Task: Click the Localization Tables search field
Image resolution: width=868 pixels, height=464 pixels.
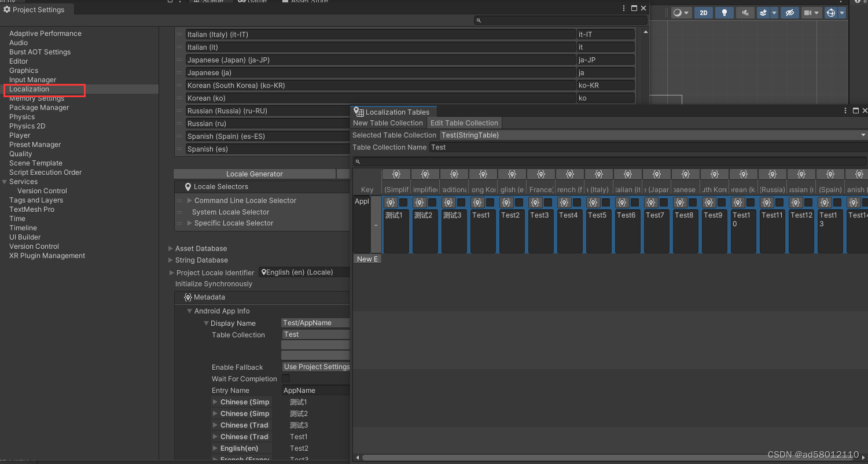Action: pyautogui.click(x=610, y=161)
